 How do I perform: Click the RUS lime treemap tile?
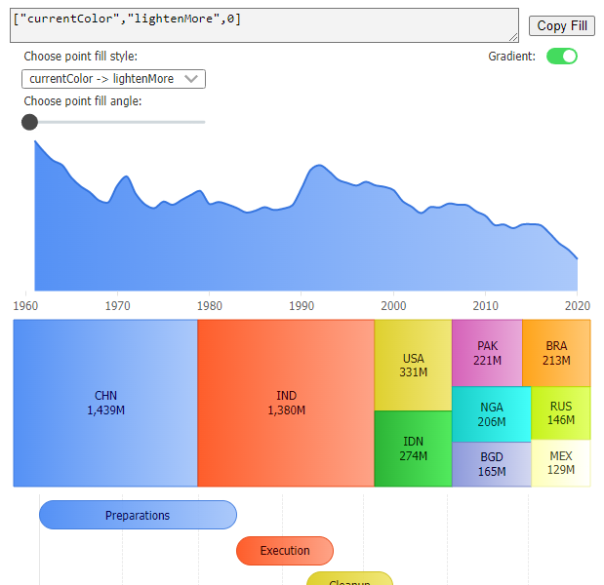click(560, 414)
